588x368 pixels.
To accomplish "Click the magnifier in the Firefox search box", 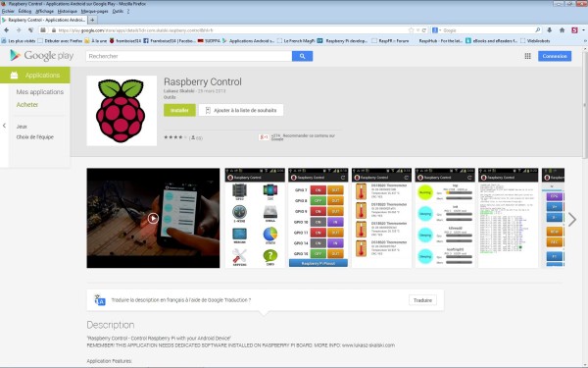I will tap(537, 30).
